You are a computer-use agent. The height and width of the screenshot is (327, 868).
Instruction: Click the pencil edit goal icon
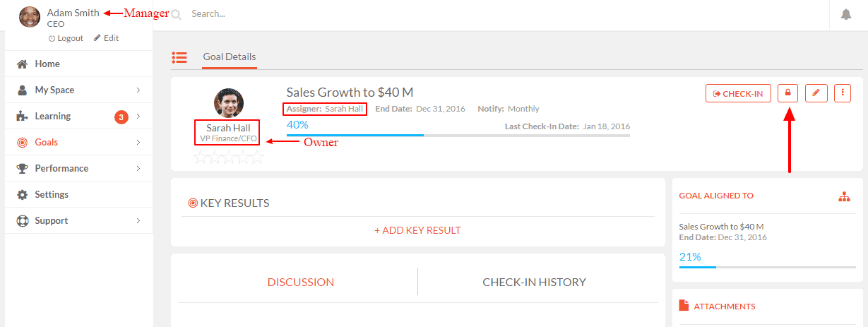(x=816, y=93)
